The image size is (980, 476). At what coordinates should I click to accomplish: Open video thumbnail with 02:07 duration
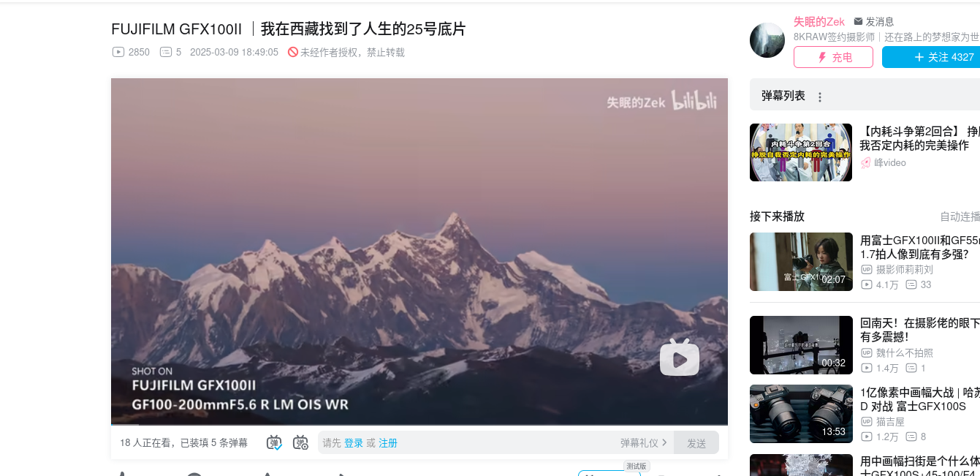801,262
